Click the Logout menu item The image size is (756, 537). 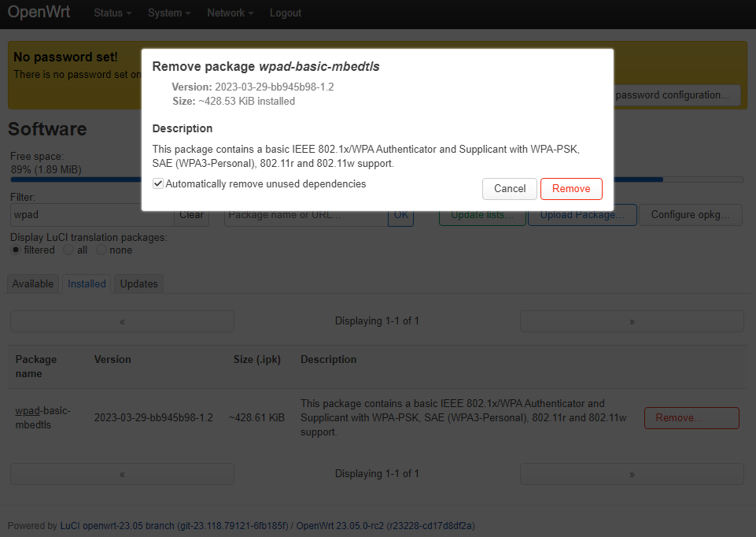pyautogui.click(x=285, y=13)
